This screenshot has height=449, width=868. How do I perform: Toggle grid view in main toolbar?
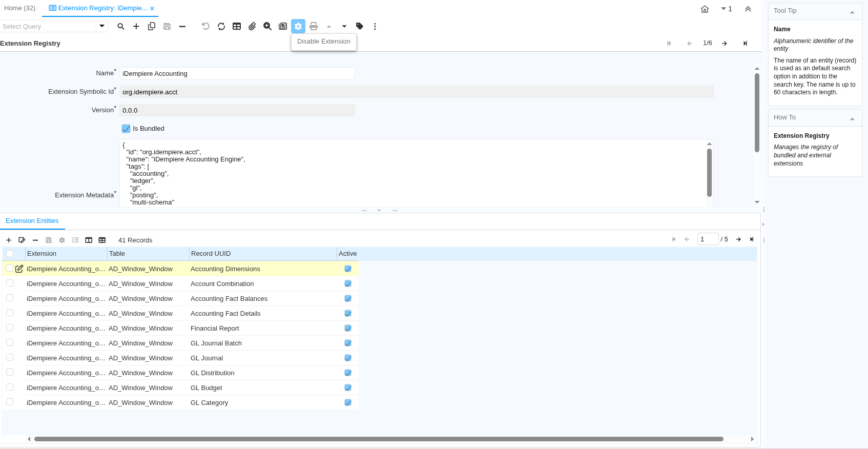coord(237,26)
